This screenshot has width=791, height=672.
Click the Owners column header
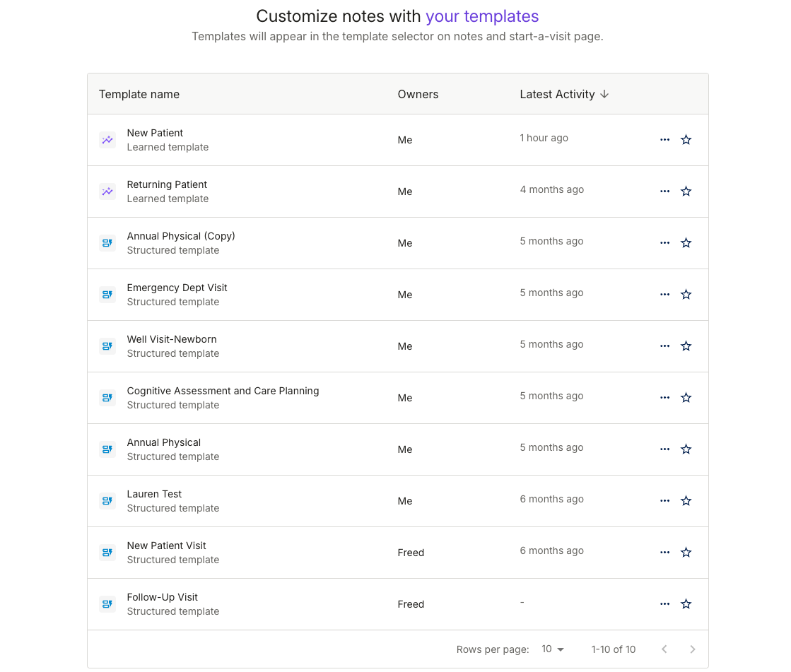(418, 93)
